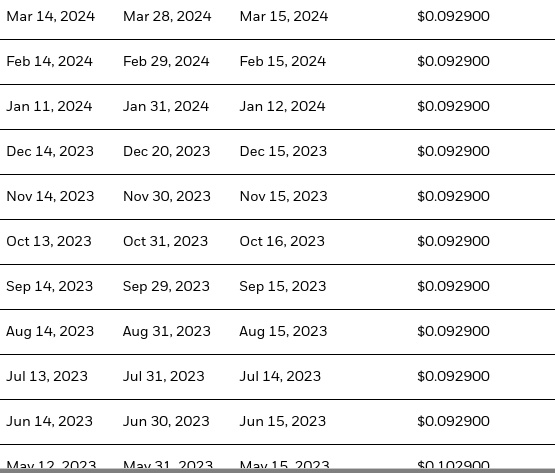This screenshot has height=473, width=555.
Task: Select the Feb 15, 2024 date cell
Action: pos(282,62)
